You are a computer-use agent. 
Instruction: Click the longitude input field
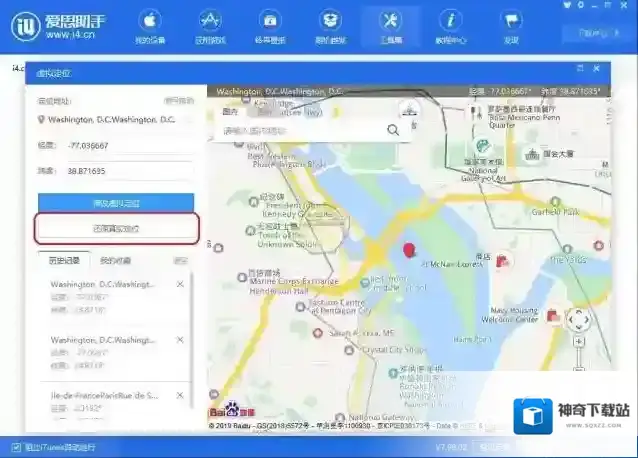[128, 145]
